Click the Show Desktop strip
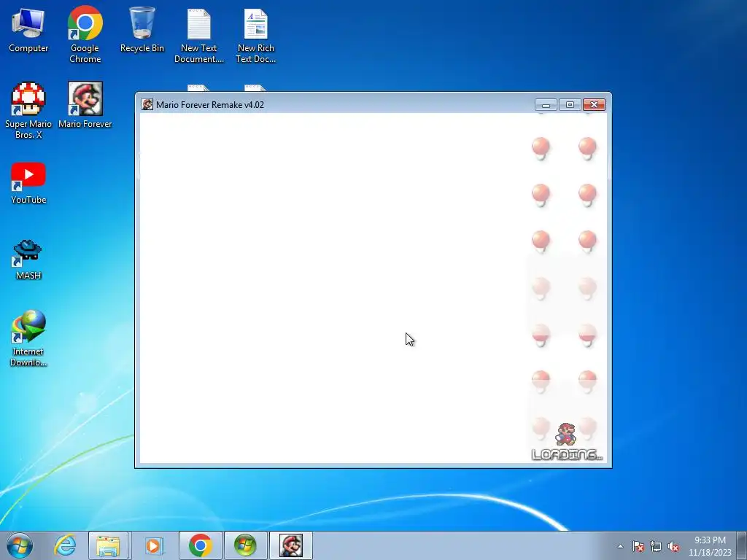This screenshot has width=747, height=560. pos(742,545)
